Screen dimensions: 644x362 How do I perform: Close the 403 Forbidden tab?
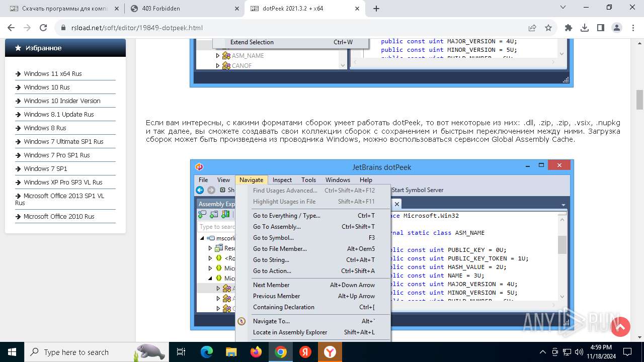point(236,9)
